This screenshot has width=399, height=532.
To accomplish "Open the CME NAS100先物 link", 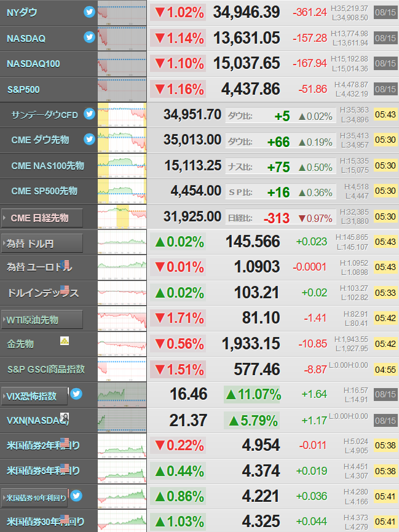I will point(47,165).
